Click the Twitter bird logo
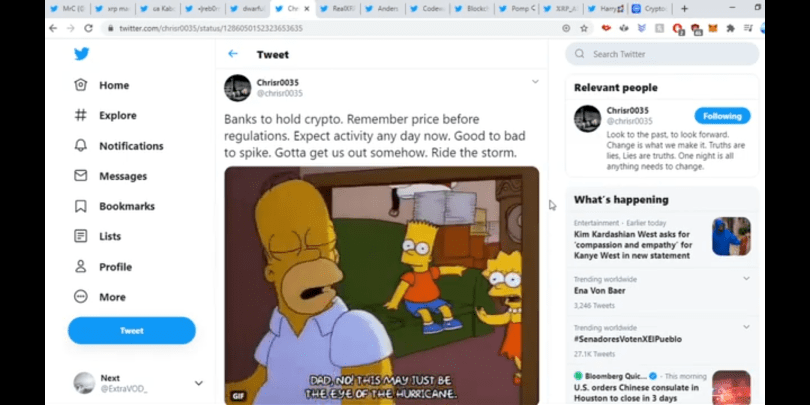Viewport: 810px width, 405px height. point(82,54)
